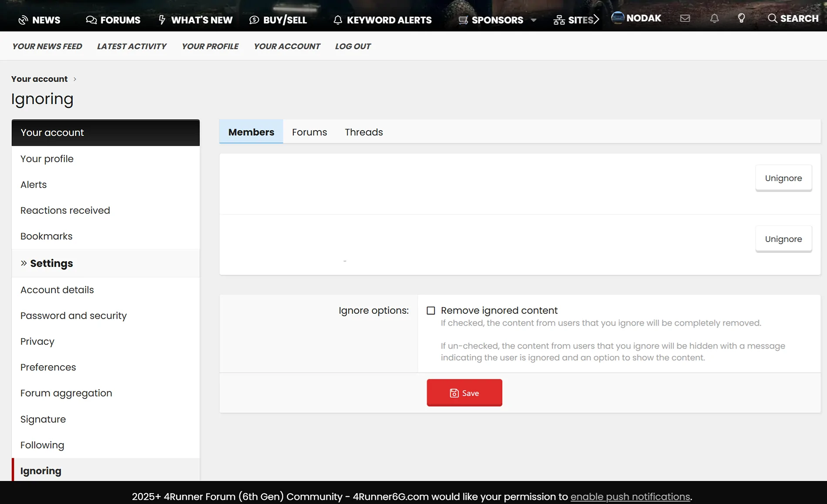Click the NODAK user avatar

click(x=618, y=18)
